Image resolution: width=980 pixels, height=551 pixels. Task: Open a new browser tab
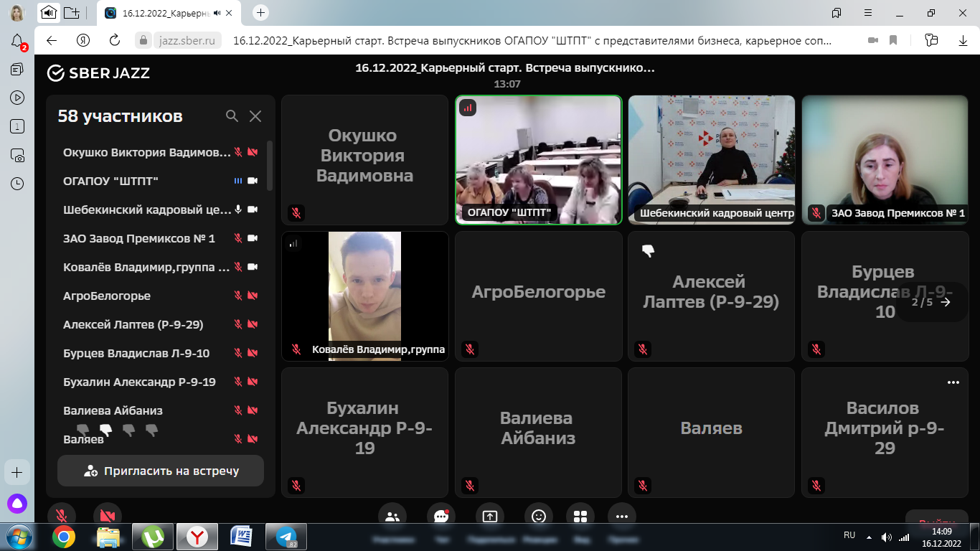[x=261, y=12]
